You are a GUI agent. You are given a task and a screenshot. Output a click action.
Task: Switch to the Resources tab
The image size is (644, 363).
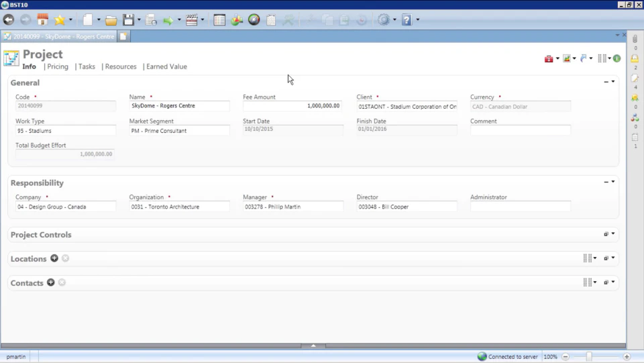point(121,66)
